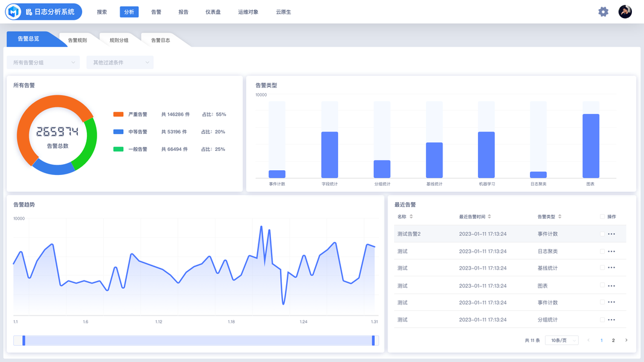Click the 日志分析系统 logo icon
644x362 pixels.
point(13,12)
